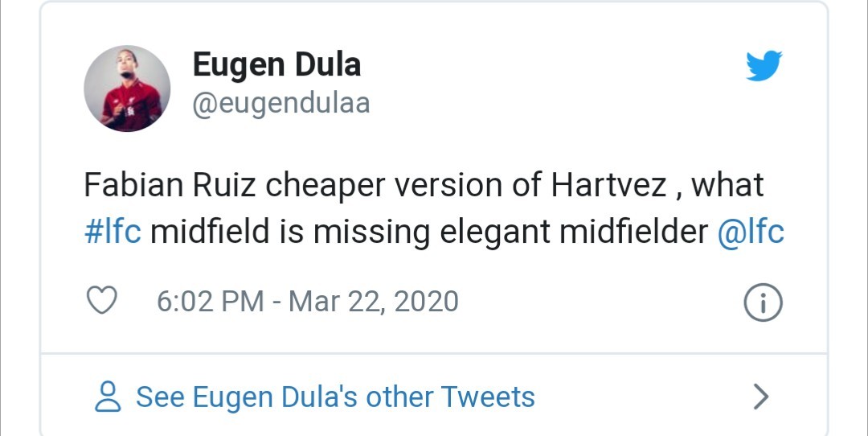This screenshot has height=436, width=868.
Task: Open See Eugen Dula's other Tweets
Action: (335, 397)
